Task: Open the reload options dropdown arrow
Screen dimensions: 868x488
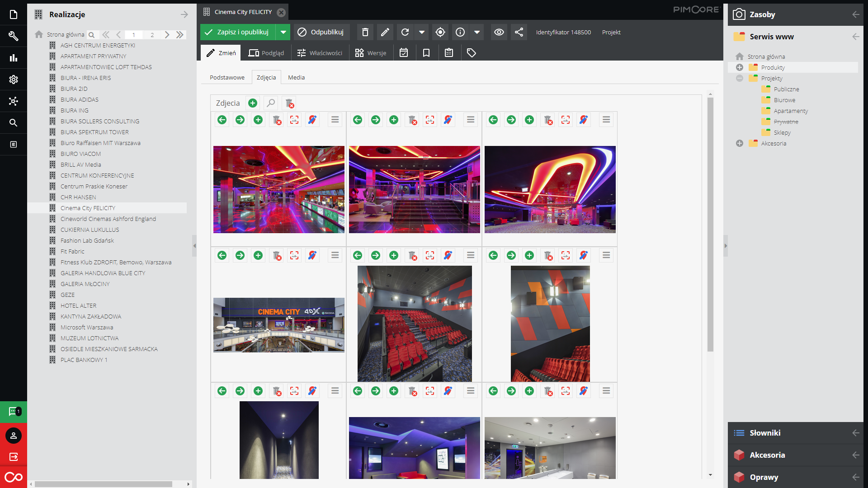Action: (x=422, y=32)
